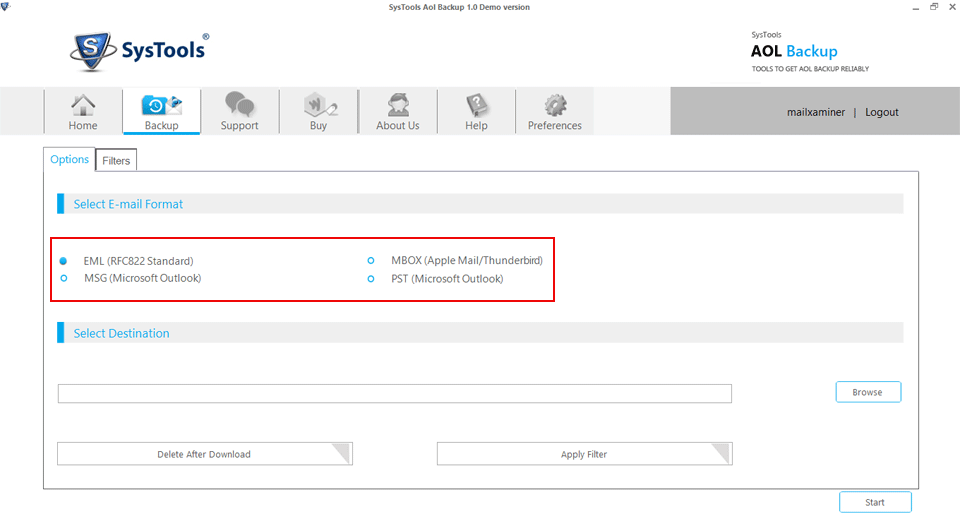Viewport: 960px width, 514px height.
Task: Click the SysTools logo
Action: point(140,51)
